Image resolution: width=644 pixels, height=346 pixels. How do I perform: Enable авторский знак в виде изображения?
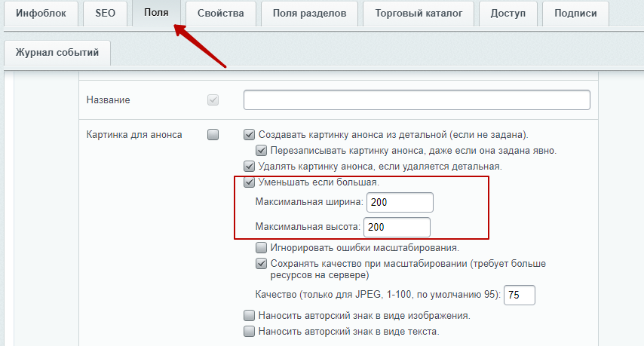249,316
